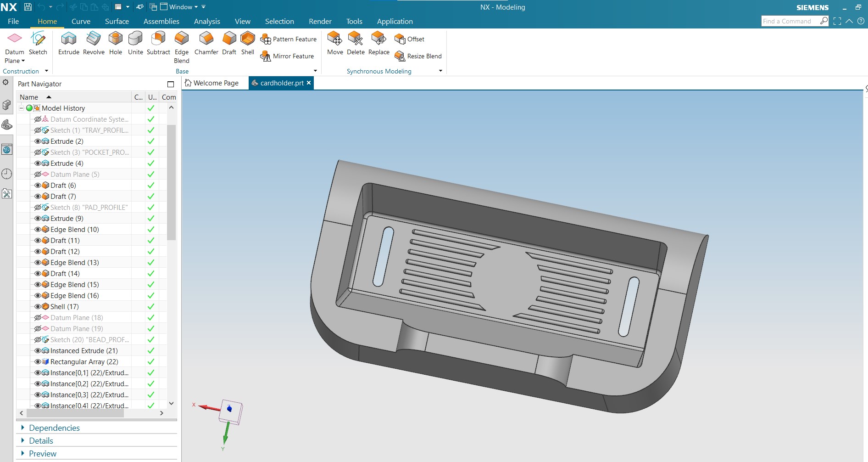Open the Assembly Navigator sidebar tab
This screenshot has width=868, height=462.
pos(6,105)
